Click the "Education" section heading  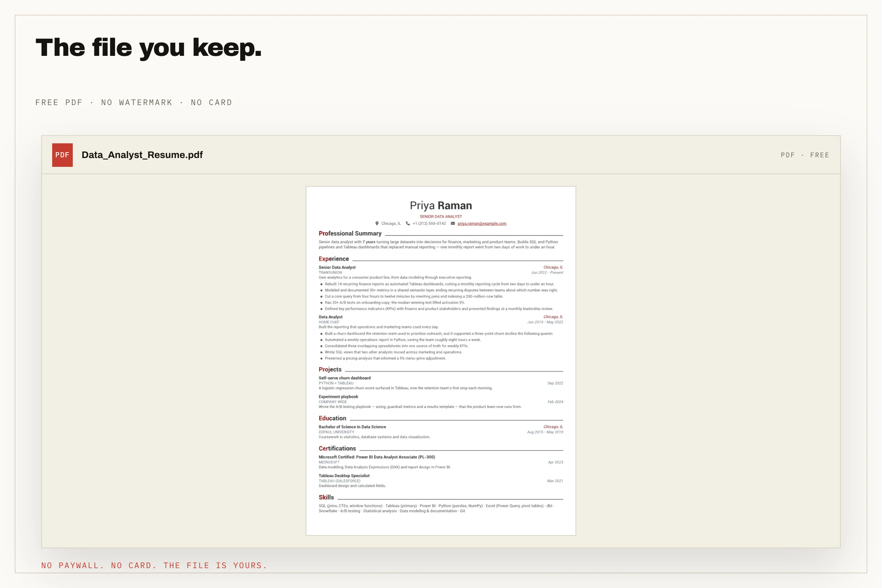point(333,418)
